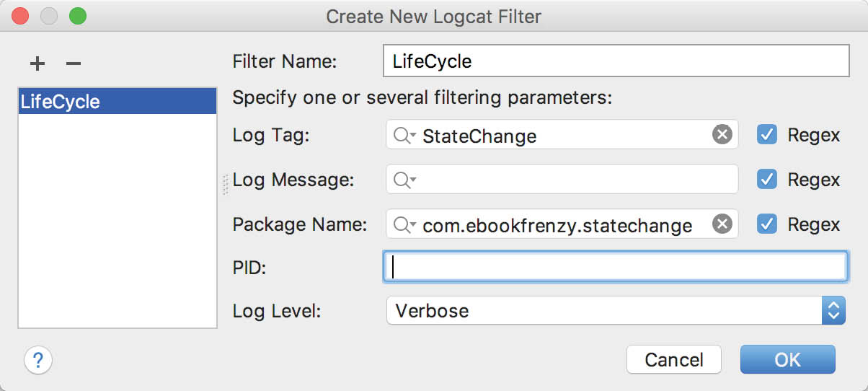
Task: Clear the Package Name field text
Action: [722, 224]
